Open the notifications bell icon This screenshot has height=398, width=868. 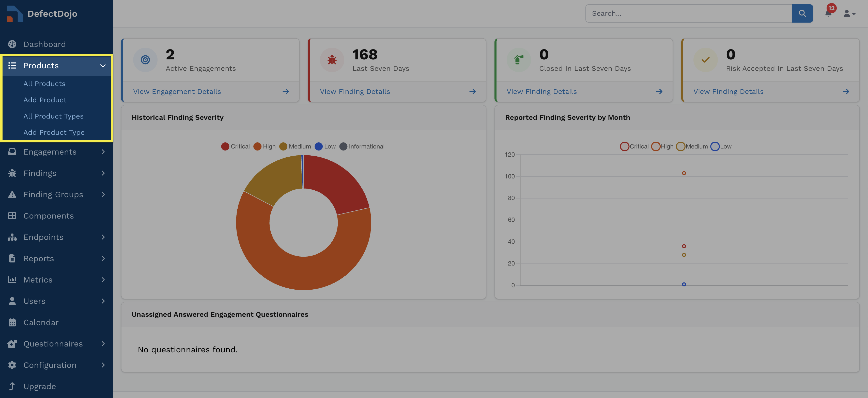(828, 13)
